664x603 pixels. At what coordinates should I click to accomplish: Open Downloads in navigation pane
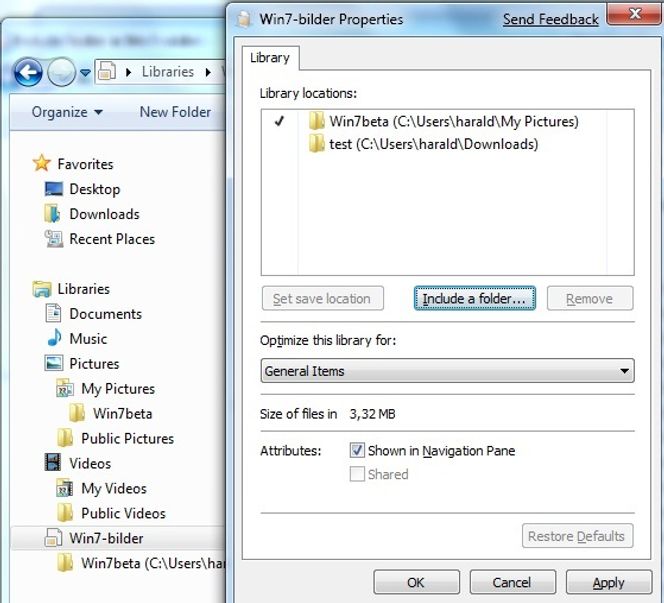[104, 214]
